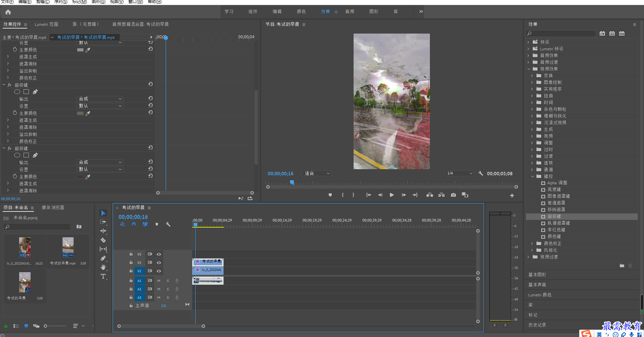This screenshot has height=337, width=644.
Task: Click the Lift button in program monitor
Action: (x=430, y=195)
